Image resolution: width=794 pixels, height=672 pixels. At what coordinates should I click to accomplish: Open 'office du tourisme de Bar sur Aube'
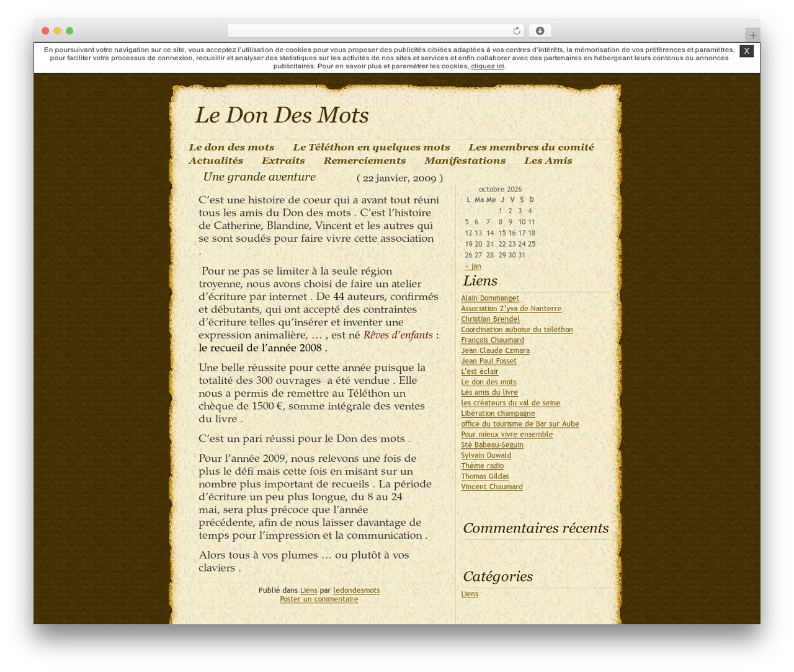coord(520,425)
